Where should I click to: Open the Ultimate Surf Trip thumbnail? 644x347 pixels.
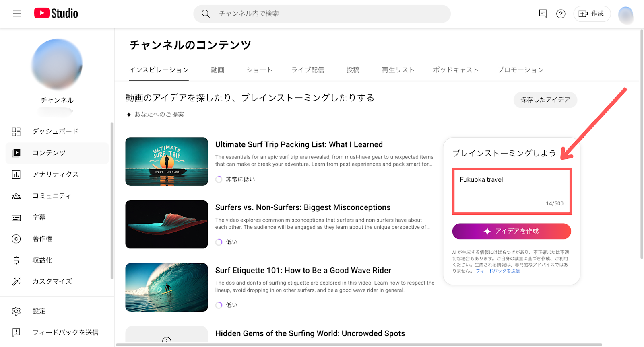pos(167,162)
